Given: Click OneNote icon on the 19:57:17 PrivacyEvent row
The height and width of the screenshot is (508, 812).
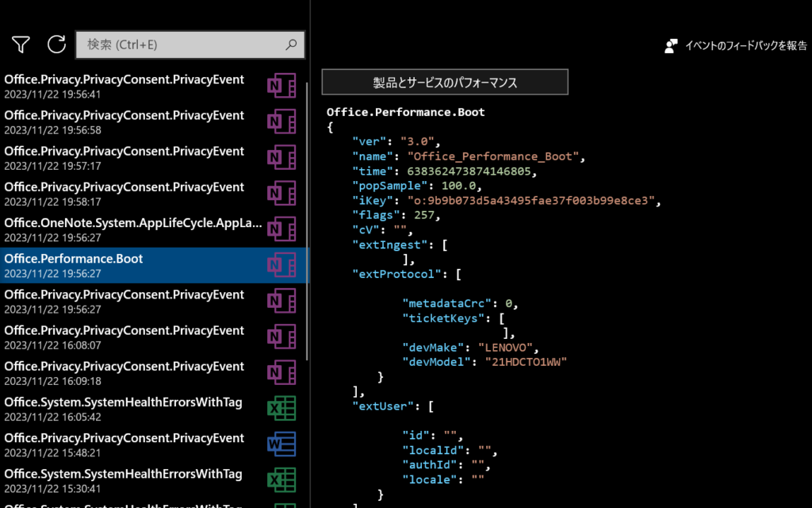Looking at the screenshot, I should tap(282, 157).
